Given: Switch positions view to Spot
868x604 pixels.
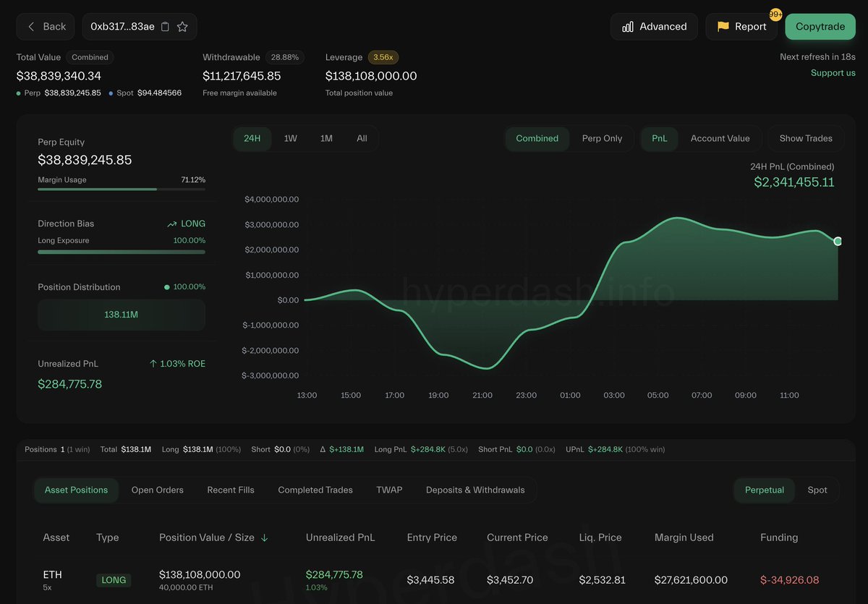Looking at the screenshot, I should pos(817,490).
